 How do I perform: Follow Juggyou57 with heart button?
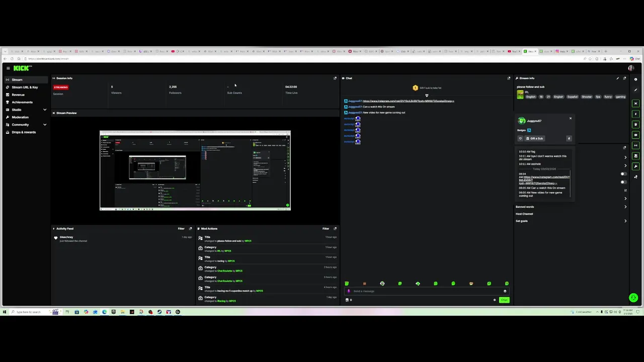[x=521, y=138]
